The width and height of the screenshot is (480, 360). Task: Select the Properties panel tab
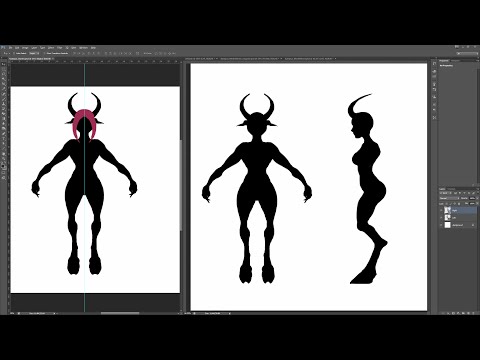(444, 61)
